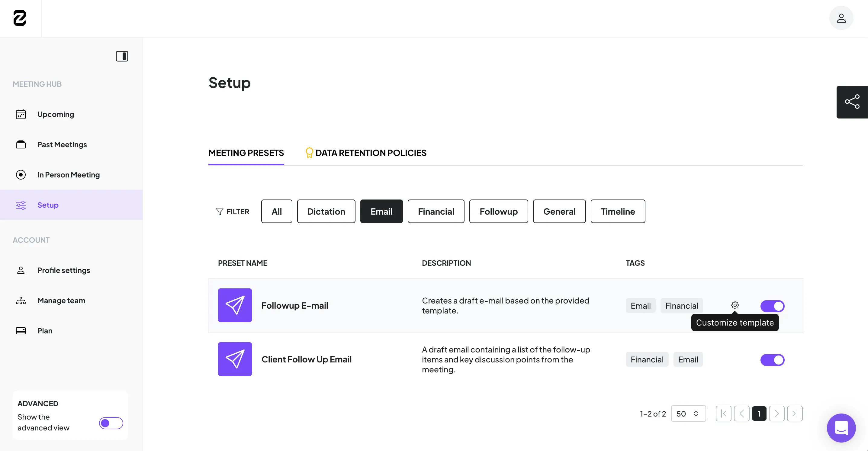
Task: Open In Person Meeting in the sidebar
Action: pyautogui.click(x=71, y=175)
